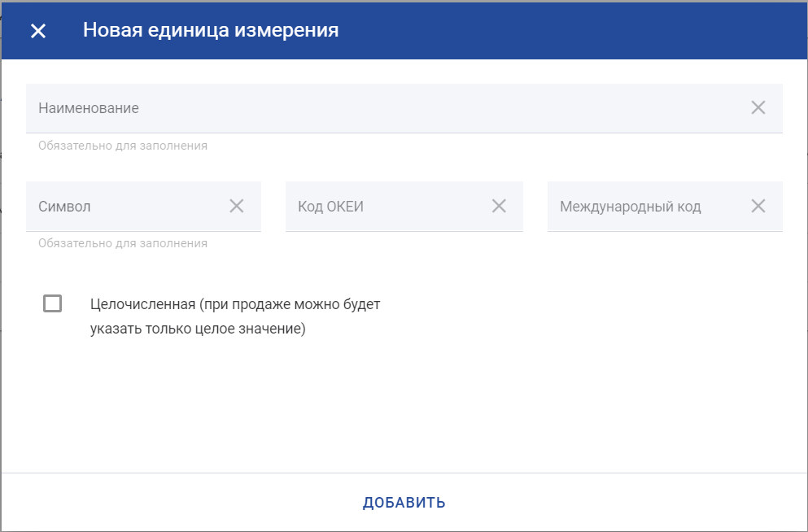Click the Международный код placeholder label

click(x=630, y=207)
